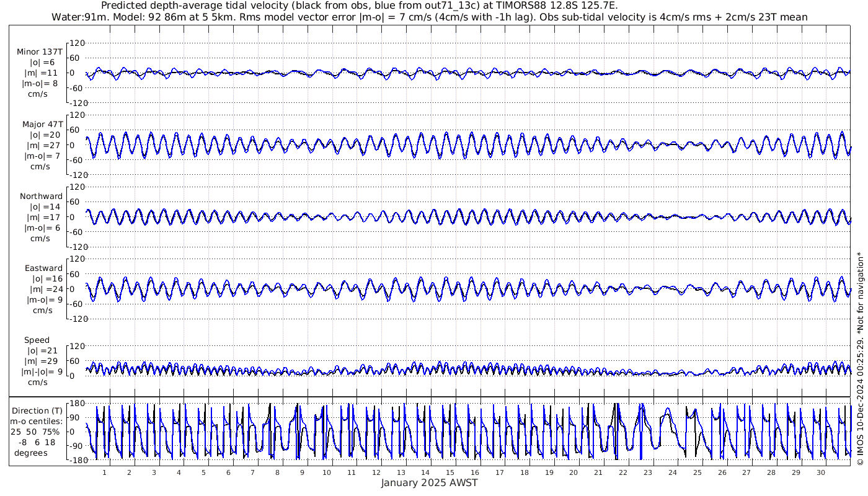This screenshot has width=868, height=496.
Task: Click '|m-o|= 8' in Minor panel
Action: (x=40, y=83)
